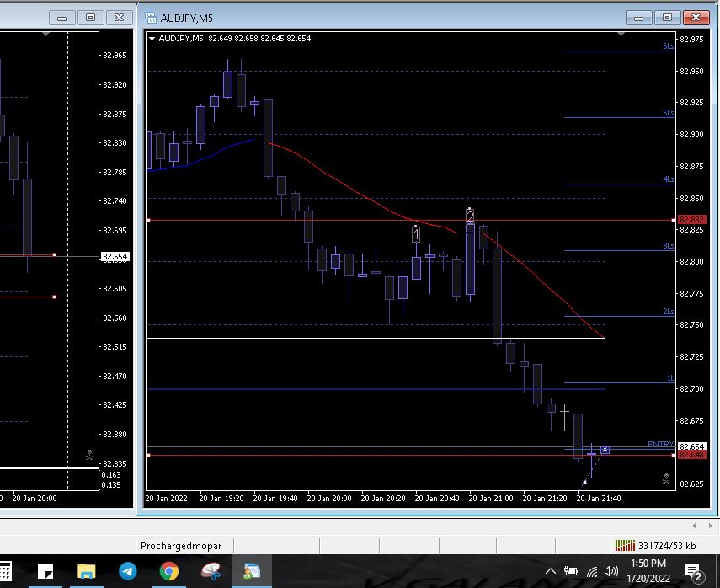Click the white 82.654 price label in AUDJPY chart
Screen dimensions: 720x588
coord(691,446)
